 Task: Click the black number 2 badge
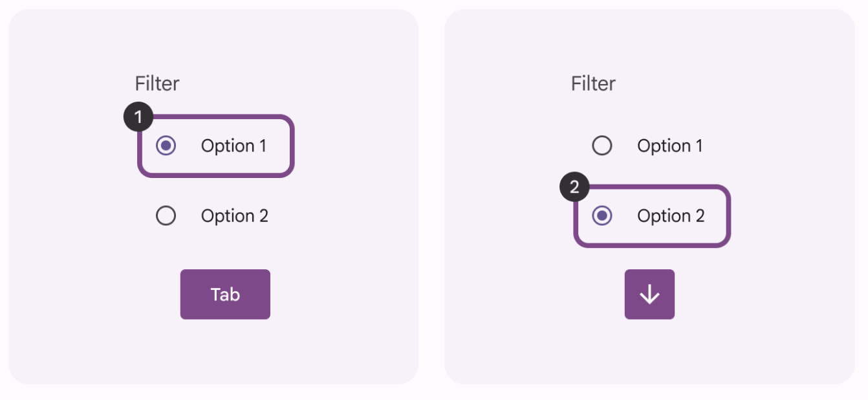coord(574,188)
